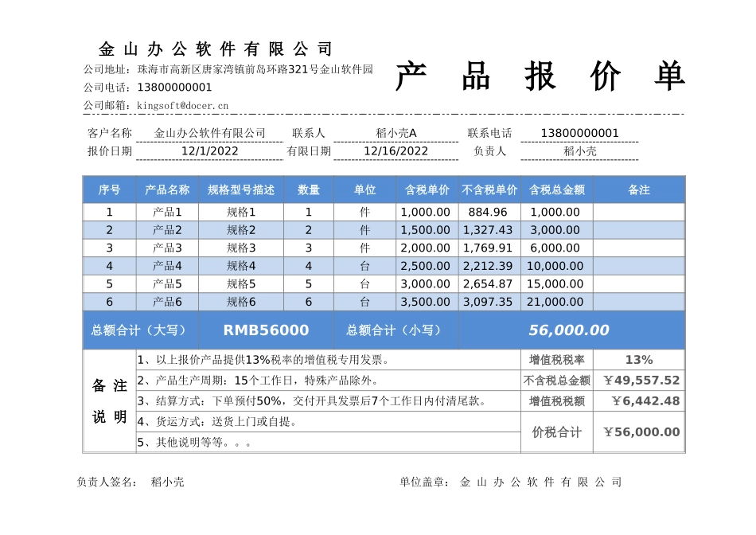The width and height of the screenshot is (756, 535).
Task: Click the contact name 稻小壳A
Action: click(x=398, y=133)
